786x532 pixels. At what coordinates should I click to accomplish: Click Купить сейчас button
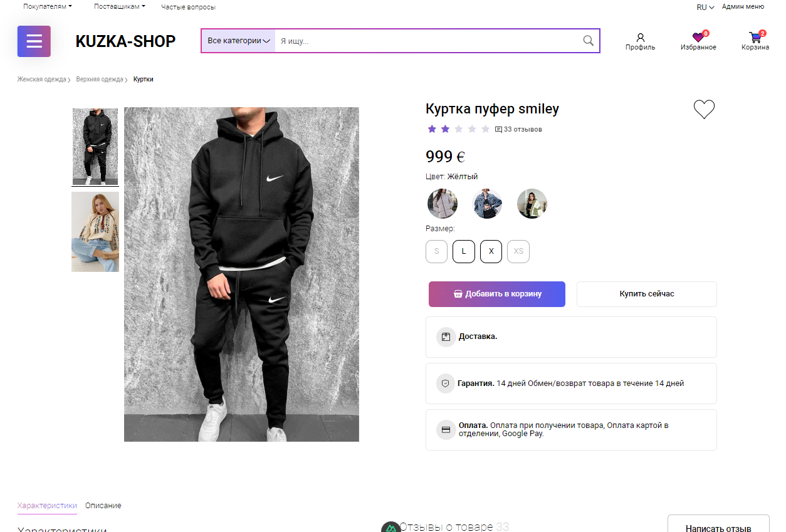point(647,294)
